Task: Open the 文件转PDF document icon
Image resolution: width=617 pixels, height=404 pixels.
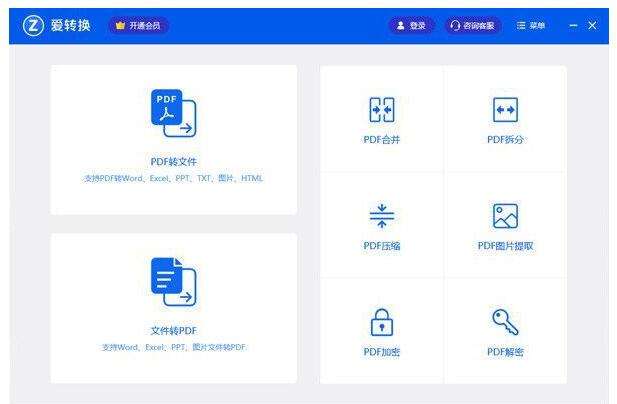Action: [x=174, y=282]
